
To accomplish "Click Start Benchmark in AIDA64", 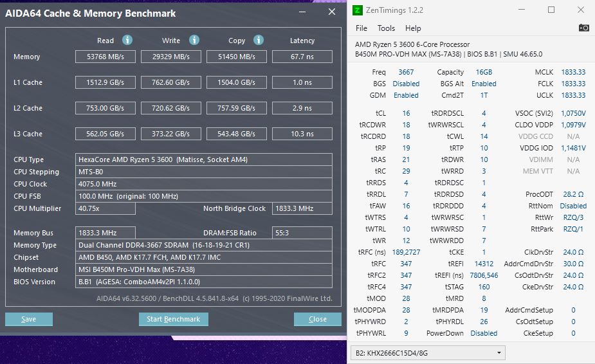I will click(x=174, y=319).
